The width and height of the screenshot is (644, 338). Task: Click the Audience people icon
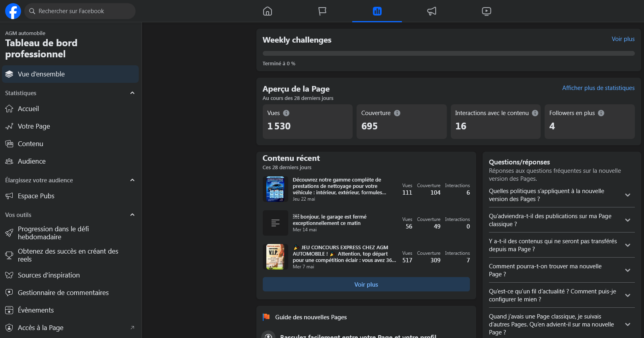point(9,161)
